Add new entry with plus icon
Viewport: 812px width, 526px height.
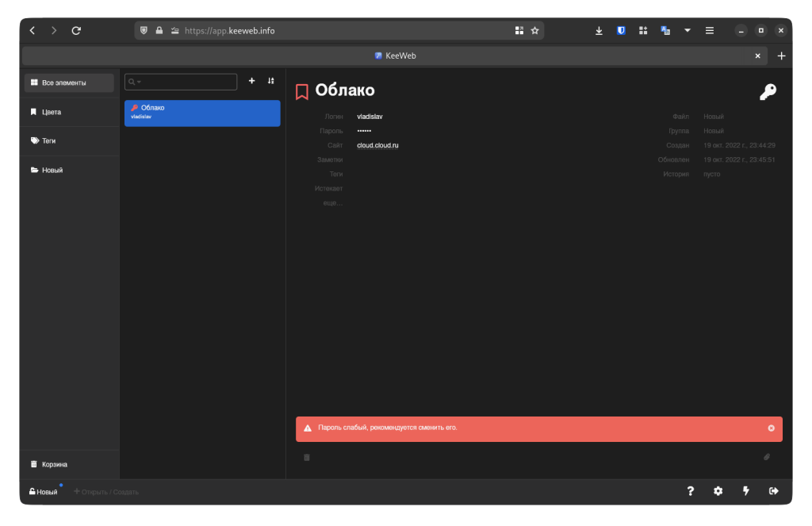(x=251, y=81)
